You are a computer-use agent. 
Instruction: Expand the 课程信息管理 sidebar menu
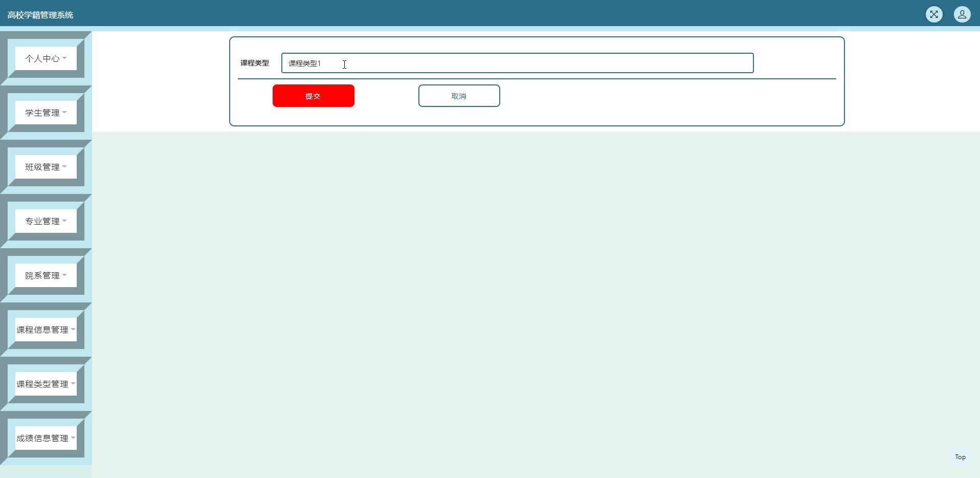click(46, 330)
